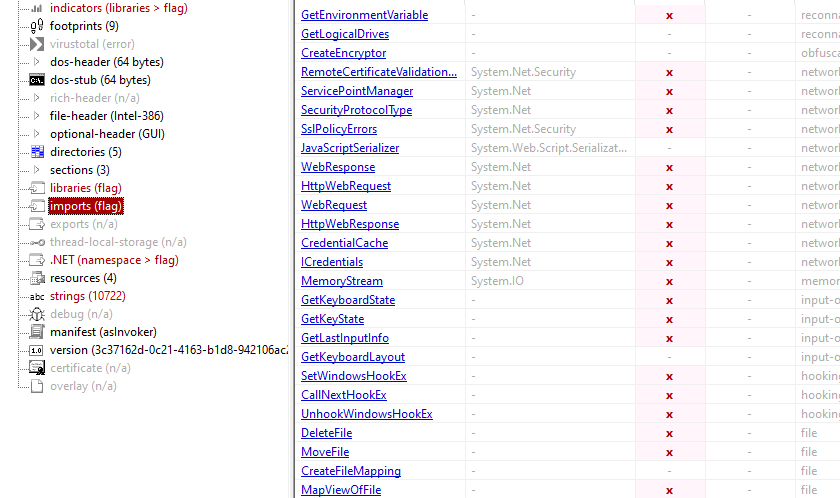The height and width of the screenshot is (498, 840).
Task: Click the version 1.0 icon
Action: [x=36, y=351]
